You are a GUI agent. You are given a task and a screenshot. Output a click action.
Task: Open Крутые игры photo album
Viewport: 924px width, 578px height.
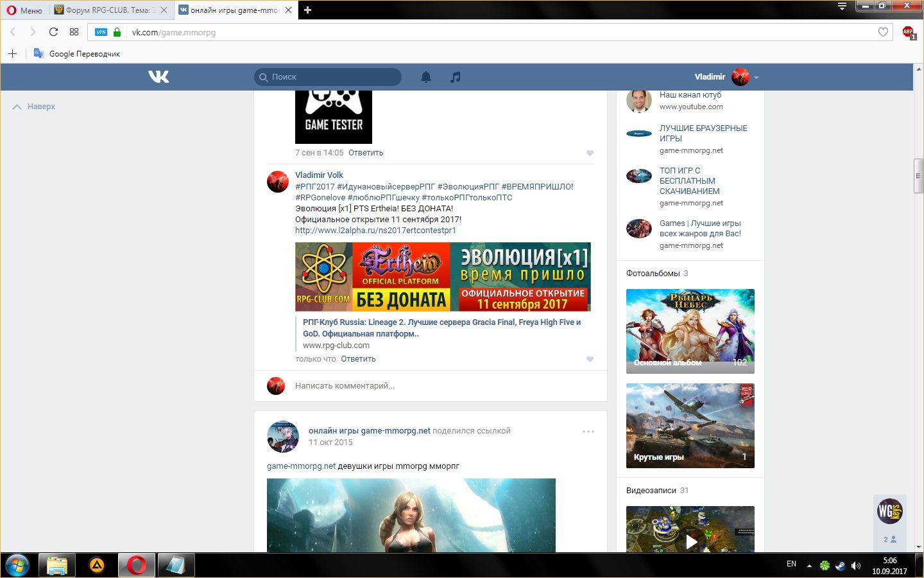(x=690, y=426)
